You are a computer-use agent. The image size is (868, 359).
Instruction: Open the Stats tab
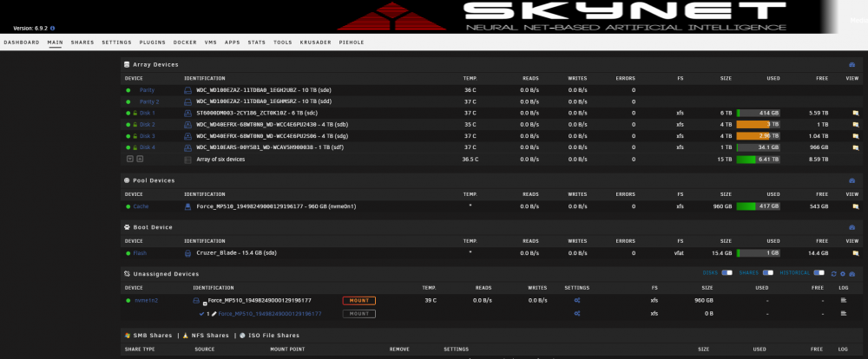tap(256, 42)
